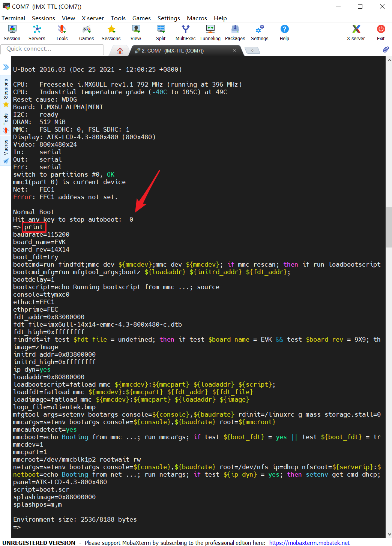
Task: Click the 'baudrate=115200' terminal line
Action: tap(41, 234)
